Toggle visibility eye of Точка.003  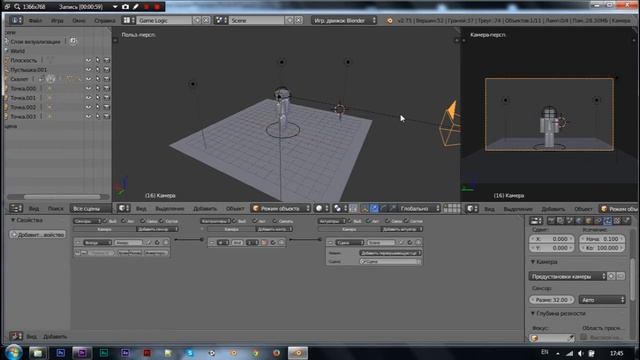[x=88, y=117]
